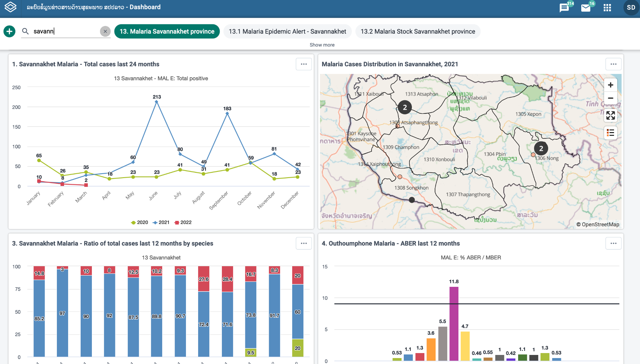This screenshot has height=364, width=640.
Task: Toggle the map legend panel
Action: tap(610, 133)
